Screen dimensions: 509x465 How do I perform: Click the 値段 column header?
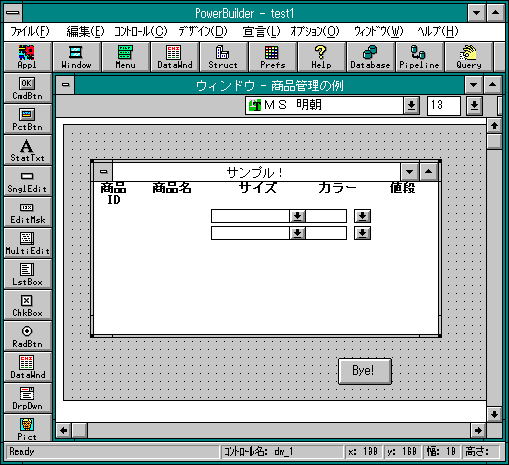[402, 188]
